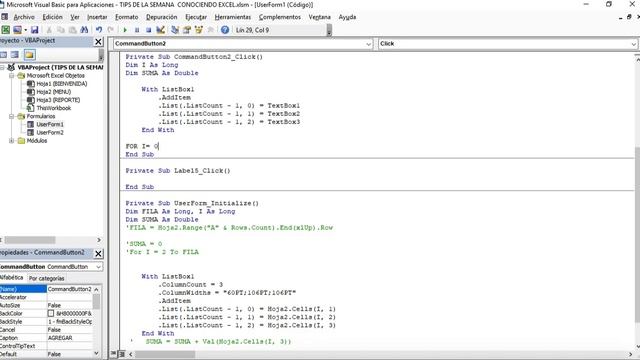Stop execution with the Reset icon

(x=149, y=30)
